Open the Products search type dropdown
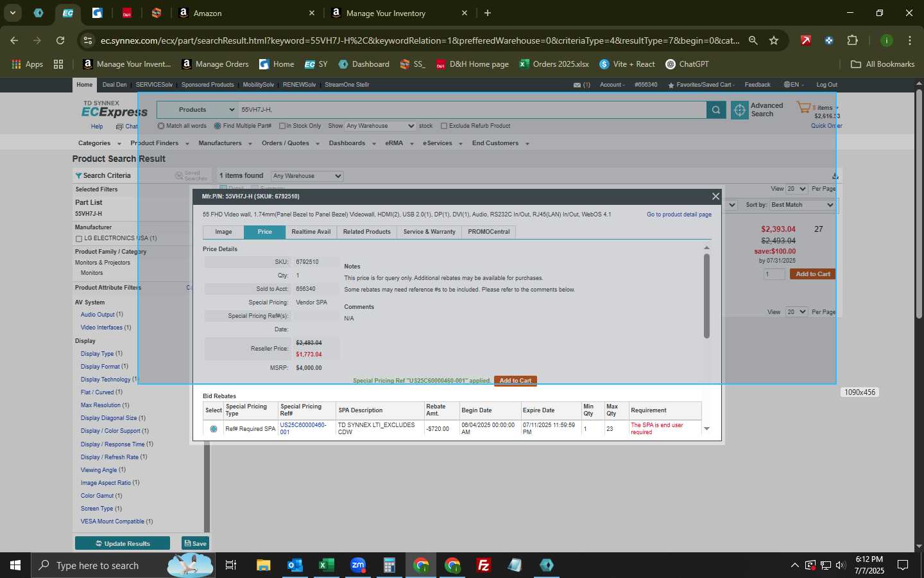Image resolution: width=924 pixels, height=578 pixels. [x=197, y=110]
